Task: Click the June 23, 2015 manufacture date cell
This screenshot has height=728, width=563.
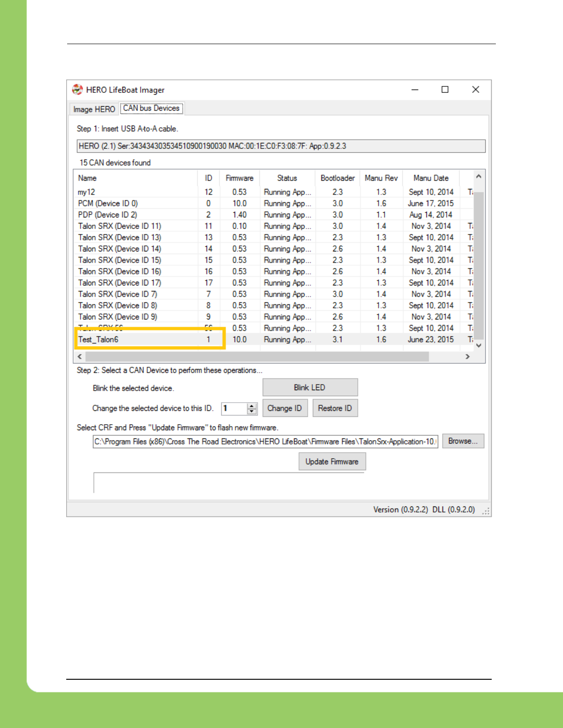Action: tap(431, 340)
